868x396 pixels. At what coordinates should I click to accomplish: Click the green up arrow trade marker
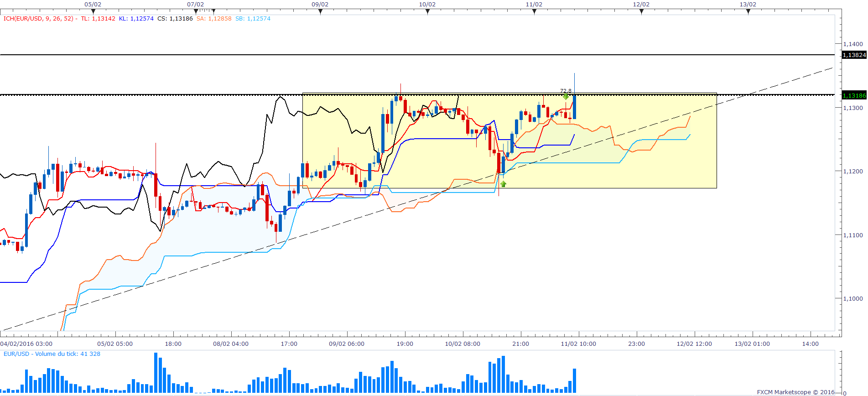503,184
